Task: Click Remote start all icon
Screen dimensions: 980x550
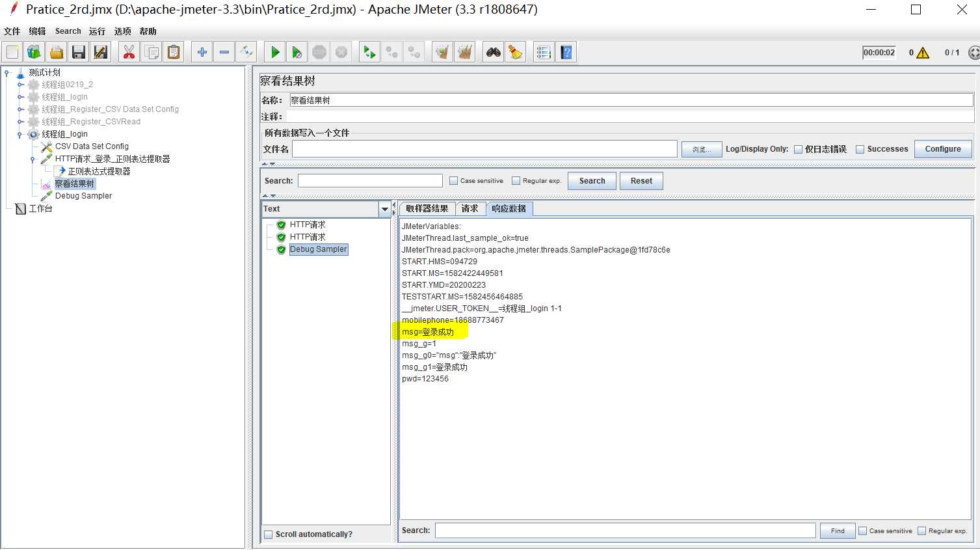Action: click(369, 52)
